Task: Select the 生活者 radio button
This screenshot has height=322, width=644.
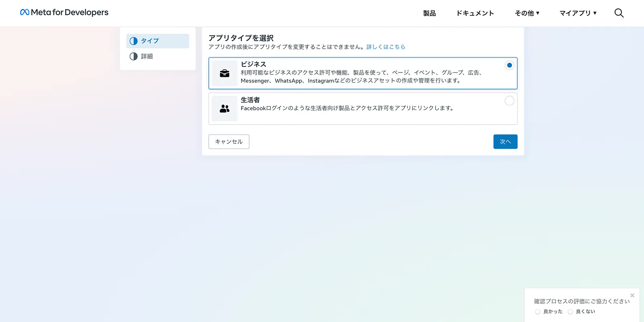Action: tap(510, 101)
